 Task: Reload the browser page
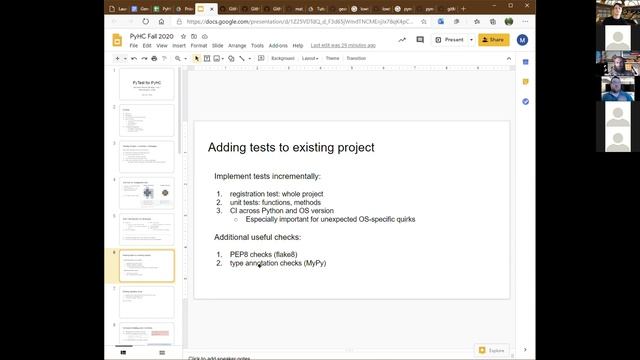(146, 22)
